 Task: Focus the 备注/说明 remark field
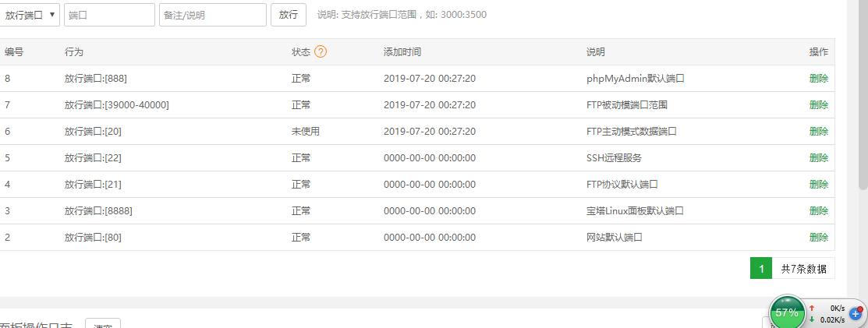click(x=212, y=15)
